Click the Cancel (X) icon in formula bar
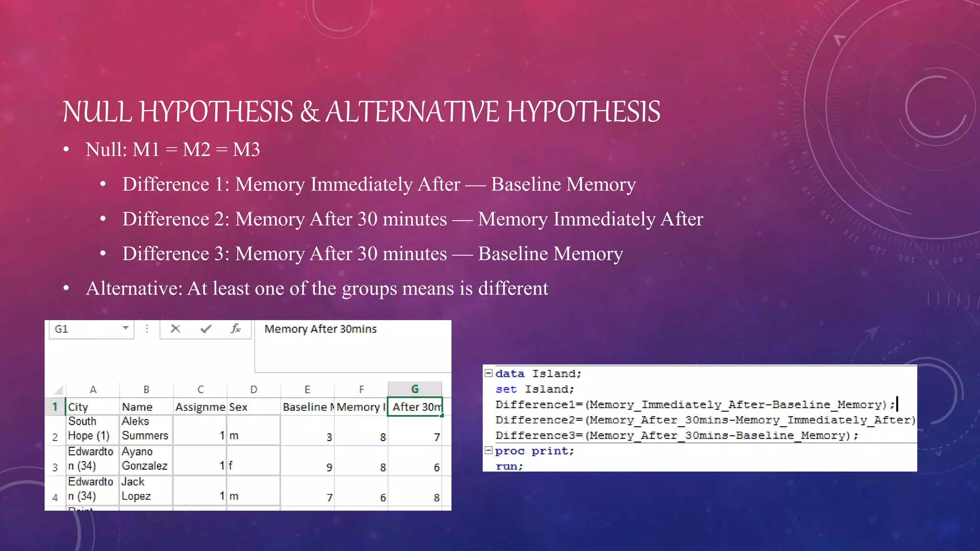Image resolution: width=980 pixels, height=551 pixels. coord(175,329)
